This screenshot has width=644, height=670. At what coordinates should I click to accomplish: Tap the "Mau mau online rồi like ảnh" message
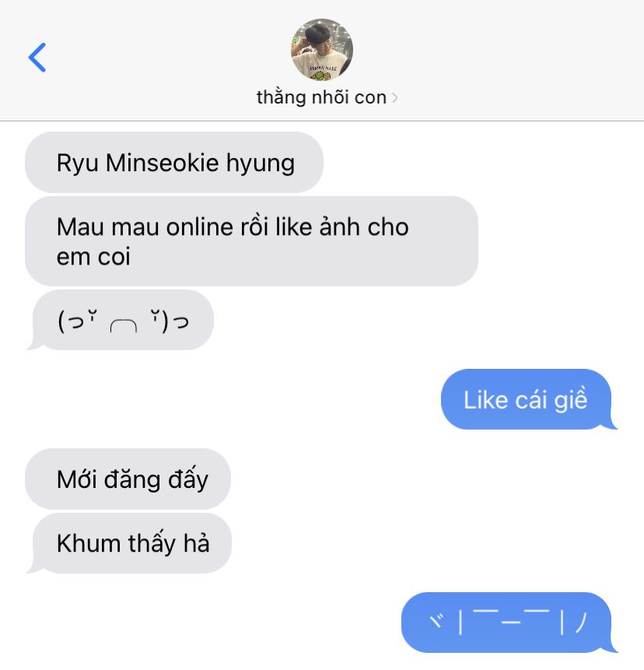coord(251,241)
